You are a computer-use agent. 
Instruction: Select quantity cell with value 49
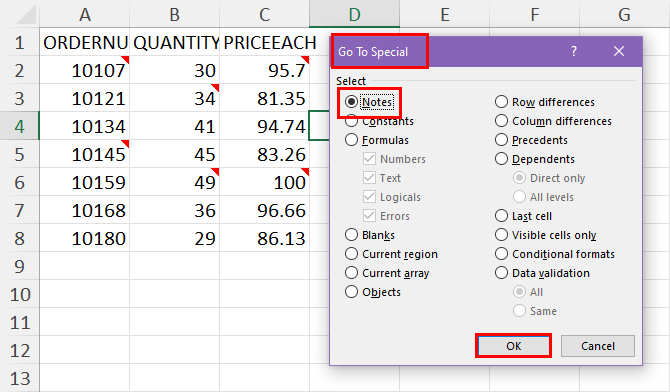point(174,182)
